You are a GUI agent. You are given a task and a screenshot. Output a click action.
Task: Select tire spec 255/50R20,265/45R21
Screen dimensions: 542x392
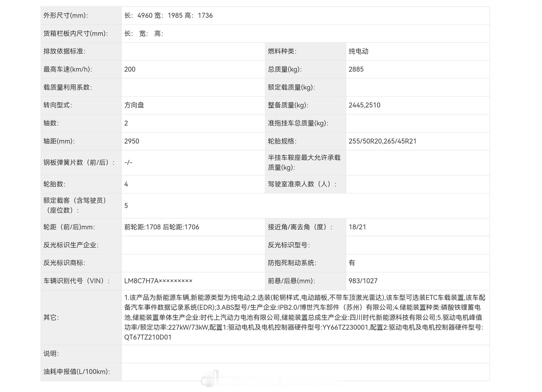382,141
